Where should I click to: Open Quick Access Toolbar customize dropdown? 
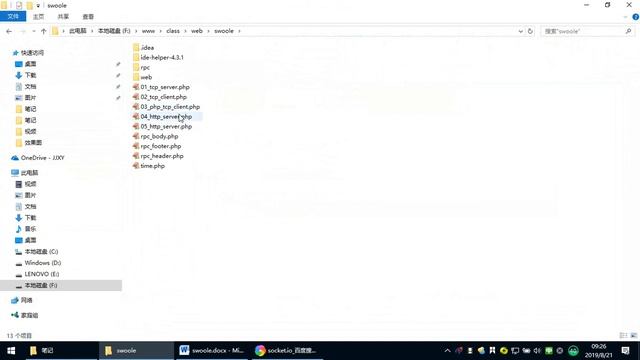(x=38, y=6)
